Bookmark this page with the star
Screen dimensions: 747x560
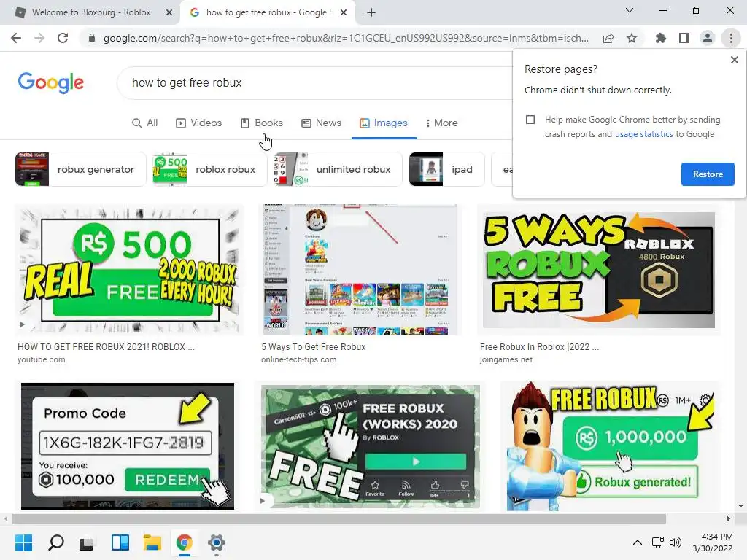click(632, 38)
